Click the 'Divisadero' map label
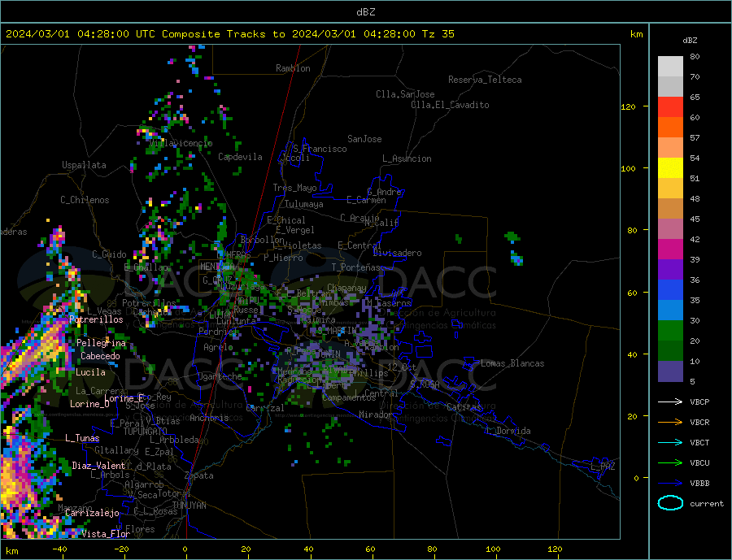 coord(397,253)
